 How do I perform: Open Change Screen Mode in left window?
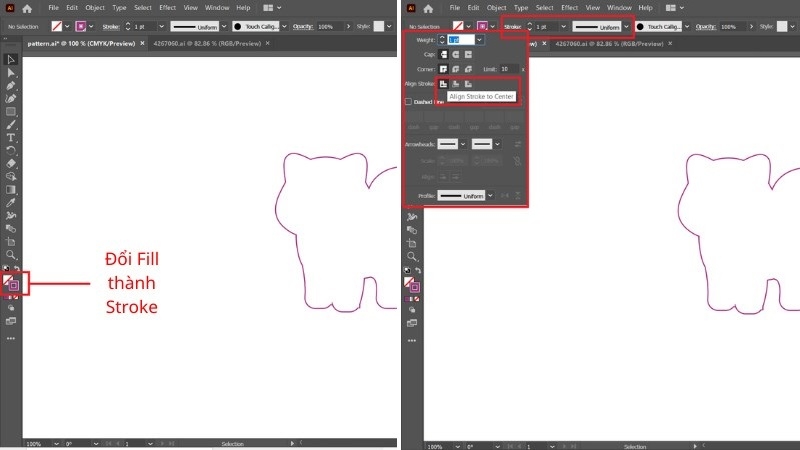point(11,321)
